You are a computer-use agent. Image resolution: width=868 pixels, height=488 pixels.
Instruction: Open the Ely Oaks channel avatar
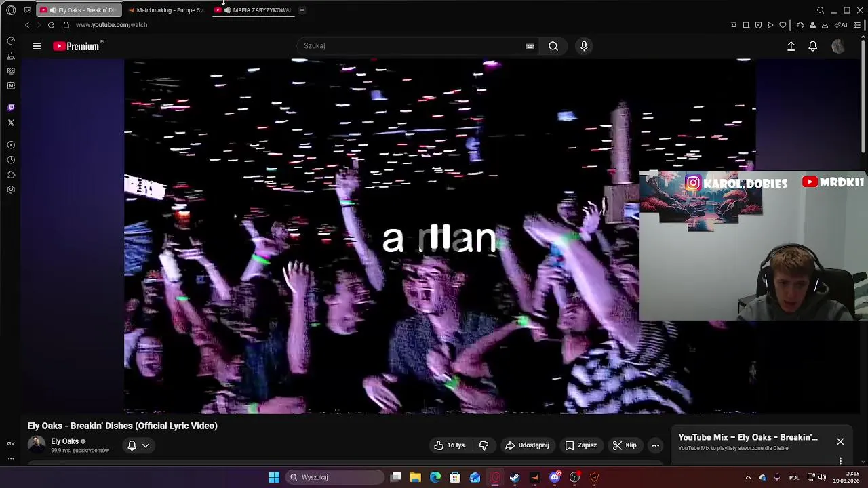click(37, 445)
